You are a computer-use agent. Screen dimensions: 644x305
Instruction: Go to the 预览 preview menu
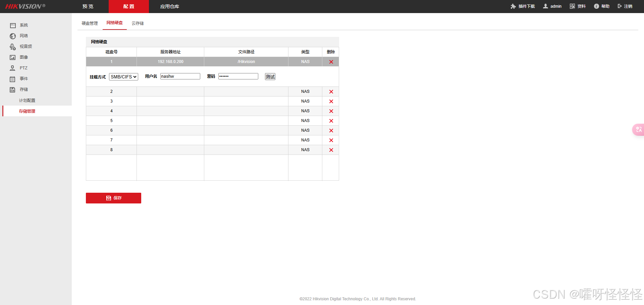click(x=88, y=6)
